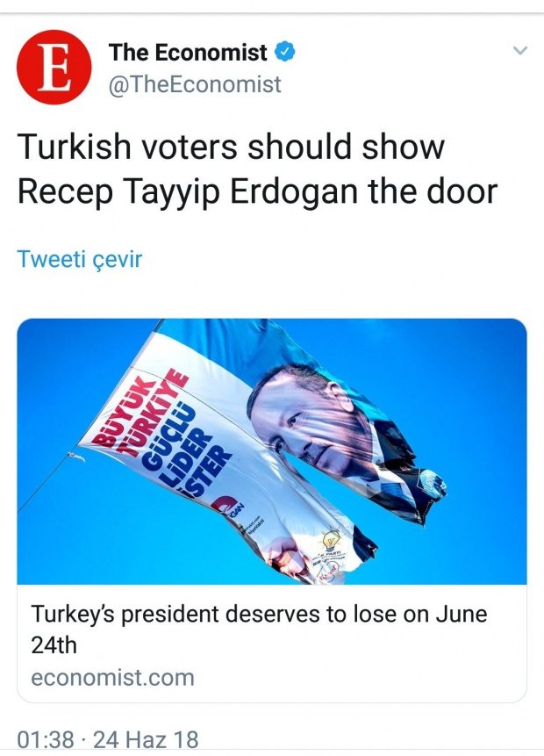This screenshot has height=756, width=544.
Task: Click the handshake picture at flag bottom
Action: [x=285, y=558]
